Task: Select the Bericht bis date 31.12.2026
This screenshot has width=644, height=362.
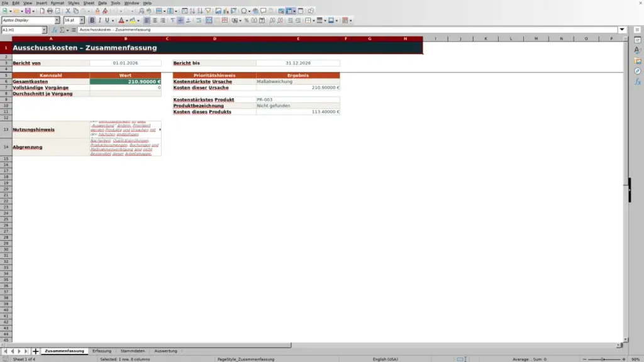Action: click(x=297, y=63)
